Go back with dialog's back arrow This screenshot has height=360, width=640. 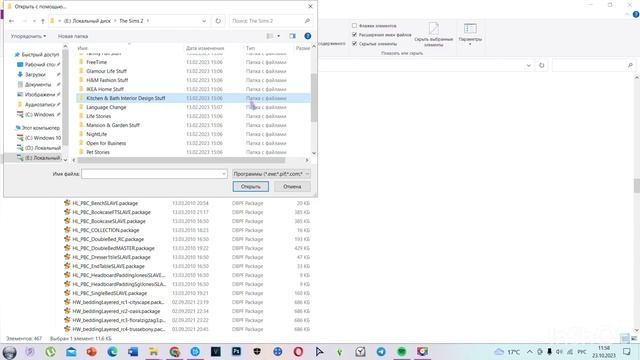11,21
